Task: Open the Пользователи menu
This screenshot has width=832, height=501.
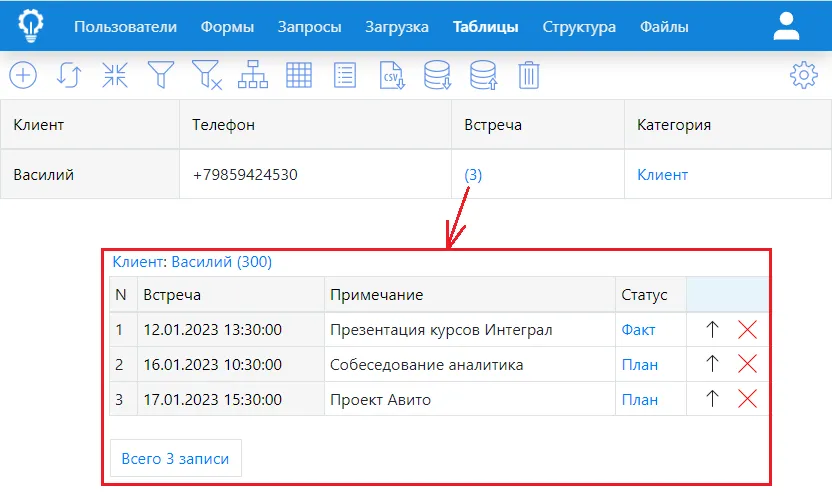Action: point(125,27)
